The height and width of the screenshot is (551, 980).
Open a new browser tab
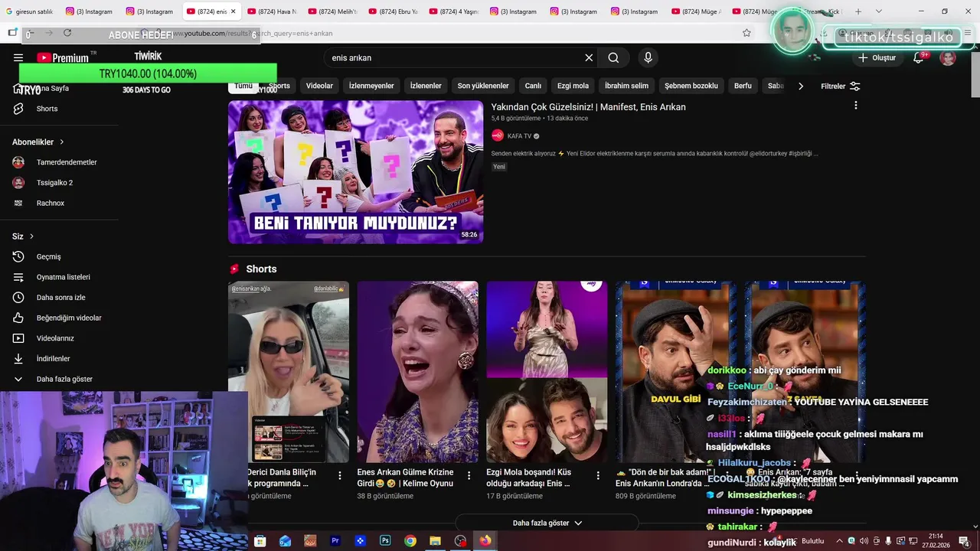(x=857, y=11)
